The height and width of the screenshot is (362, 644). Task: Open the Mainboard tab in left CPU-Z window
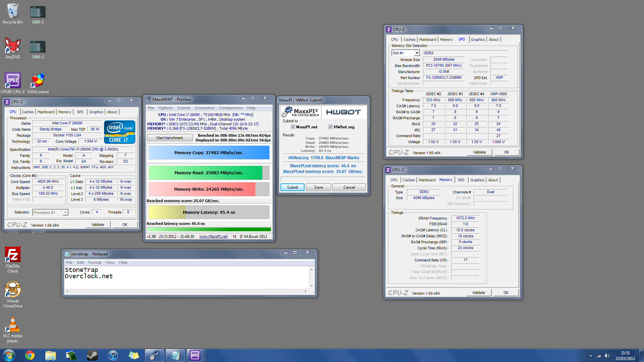click(46, 112)
